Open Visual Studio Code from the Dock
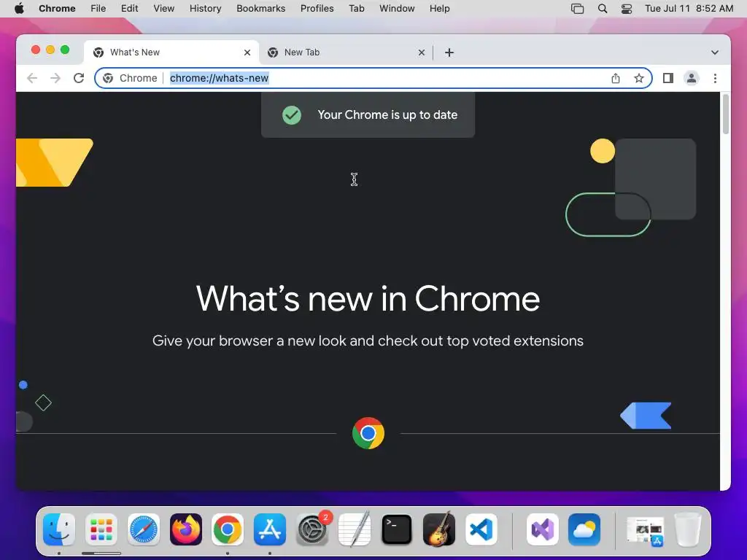This screenshot has width=747, height=560. [x=481, y=529]
